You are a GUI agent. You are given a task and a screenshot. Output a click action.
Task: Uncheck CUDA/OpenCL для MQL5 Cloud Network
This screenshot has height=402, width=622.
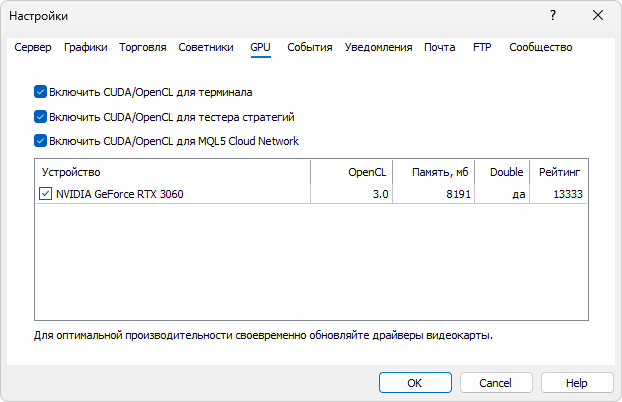tap(41, 141)
